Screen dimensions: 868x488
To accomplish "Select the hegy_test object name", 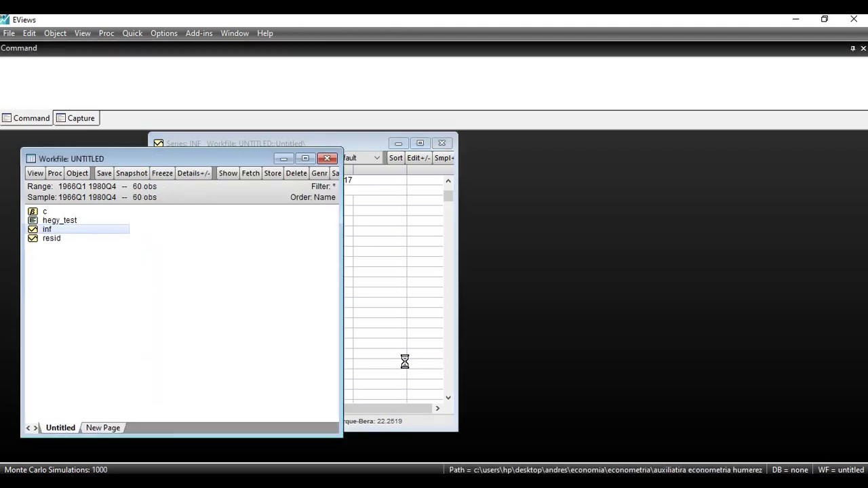I will point(60,220).
